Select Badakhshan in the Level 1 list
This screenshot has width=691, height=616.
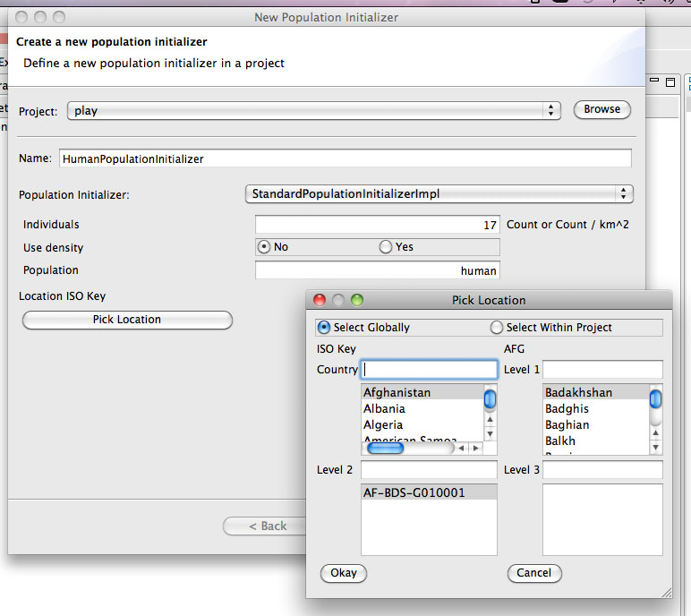coord(596,392)
